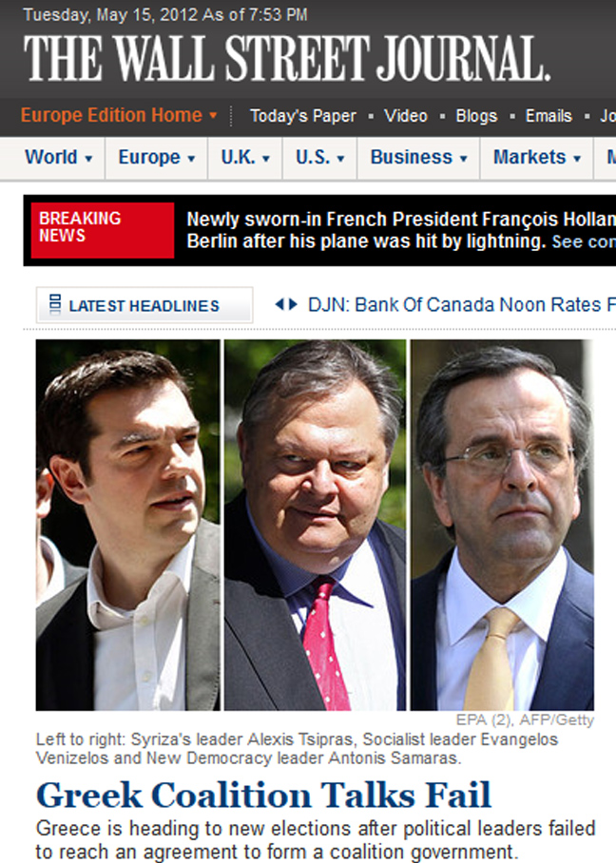
Task: Click the Latest Headlines list icon
Action: (x=54, y=304)
